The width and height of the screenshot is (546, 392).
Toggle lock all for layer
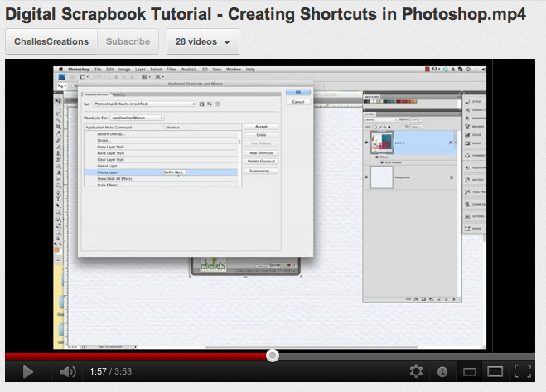click(x=389, y=127)
